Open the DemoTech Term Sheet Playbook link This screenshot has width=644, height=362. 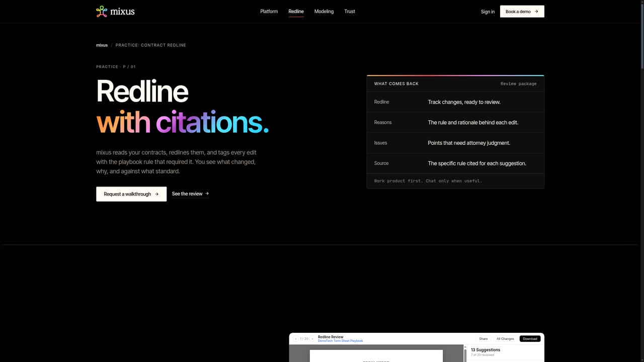pyautogui.click(x=340, y=341)
